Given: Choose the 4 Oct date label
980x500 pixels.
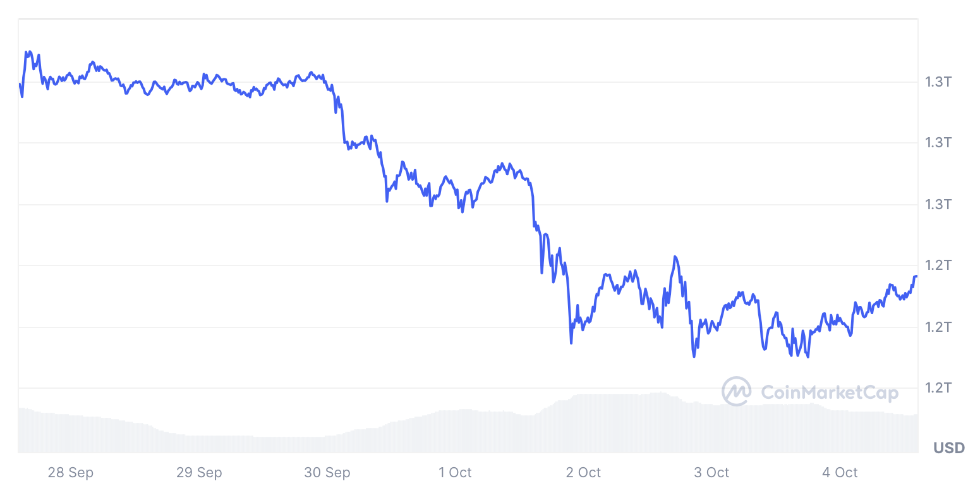Looking at the screenshot, I should [840, 472].
